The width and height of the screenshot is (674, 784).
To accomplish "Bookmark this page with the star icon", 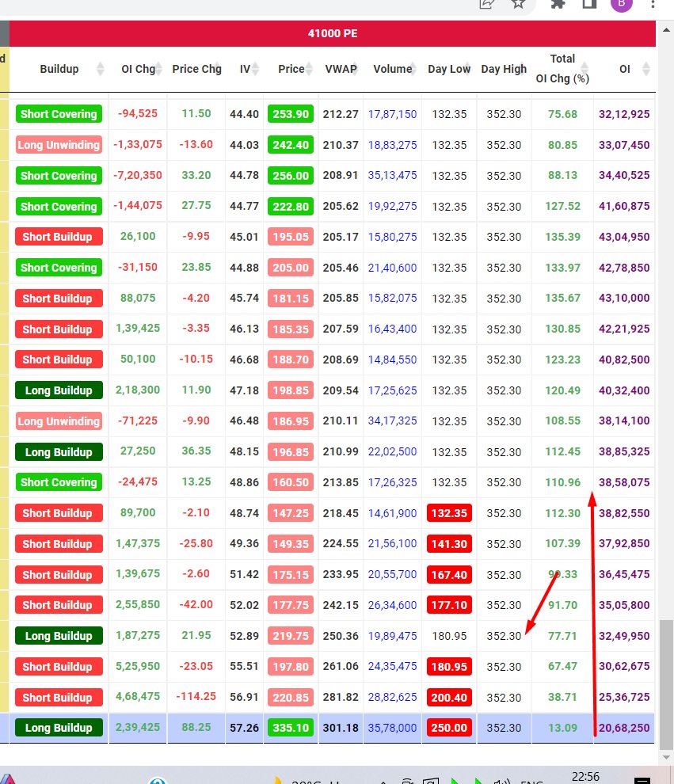I will 519,4.
